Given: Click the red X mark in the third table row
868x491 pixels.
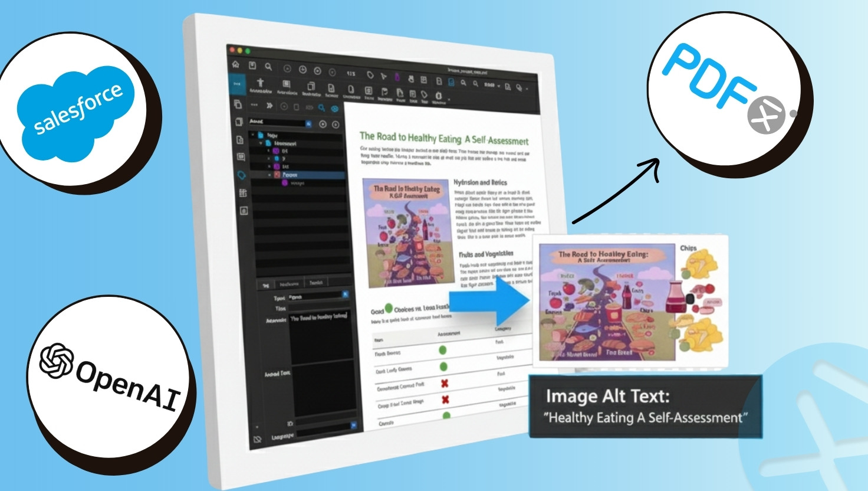Looking at the screenshot, I should point(445,384).
